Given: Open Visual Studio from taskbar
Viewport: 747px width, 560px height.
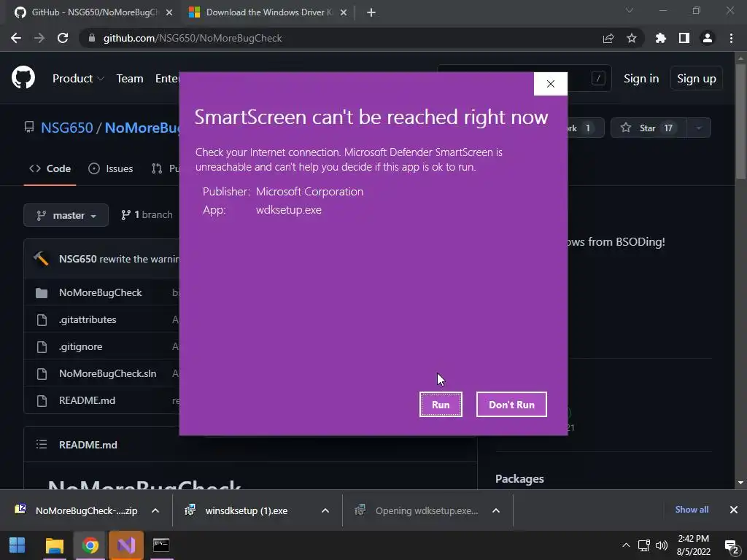Looking at the screenshot, I should pyautogui.click(x=126, y=545).
